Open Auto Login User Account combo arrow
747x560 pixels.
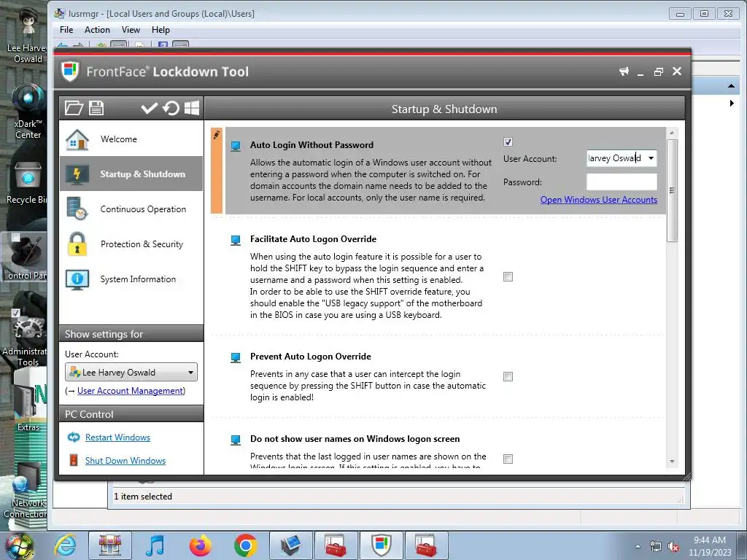click(x=651, y=158)
